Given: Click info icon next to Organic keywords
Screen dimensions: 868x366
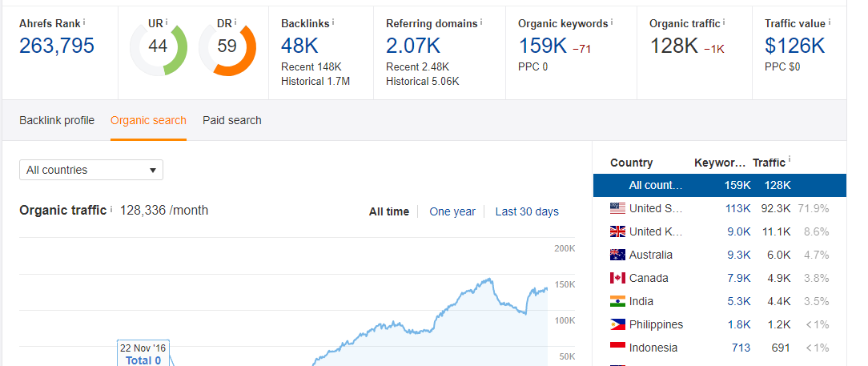Looking at the screenshot, I should (613, 22).
